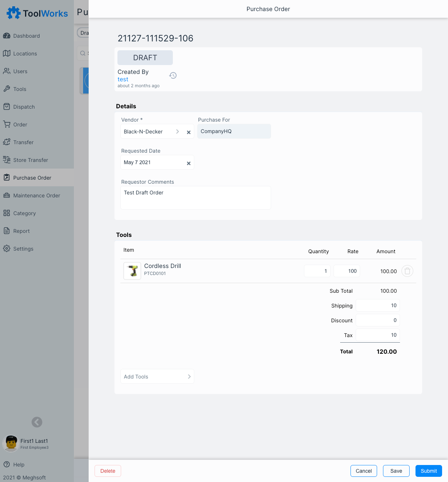
Task: Focus the Requestor Comments text area
Action: tap(195, 198)
